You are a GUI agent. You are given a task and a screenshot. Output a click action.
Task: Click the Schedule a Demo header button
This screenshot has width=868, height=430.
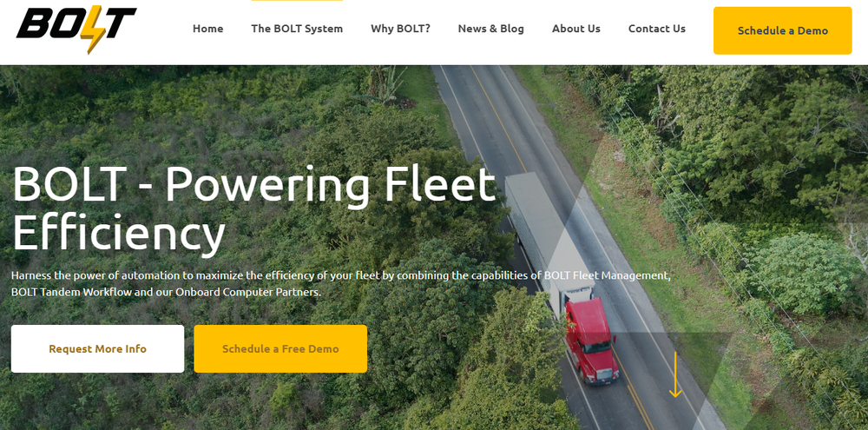coord(782,30)
